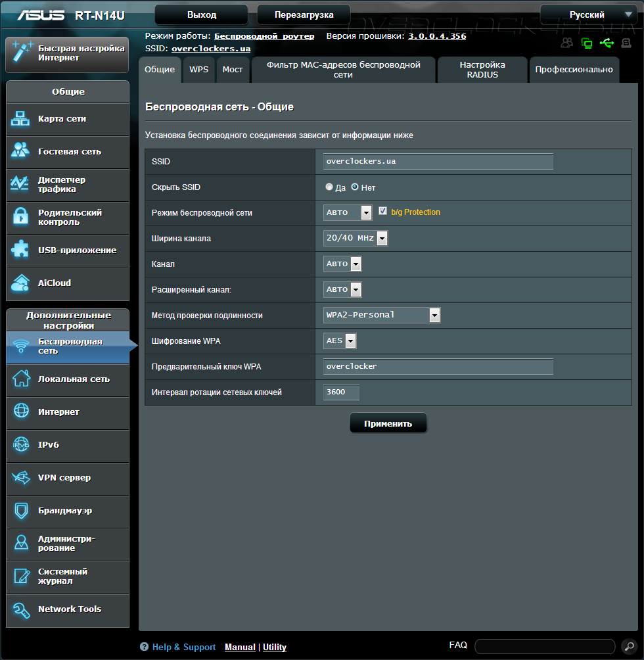Click the Выход button

(x=202, y=14)
